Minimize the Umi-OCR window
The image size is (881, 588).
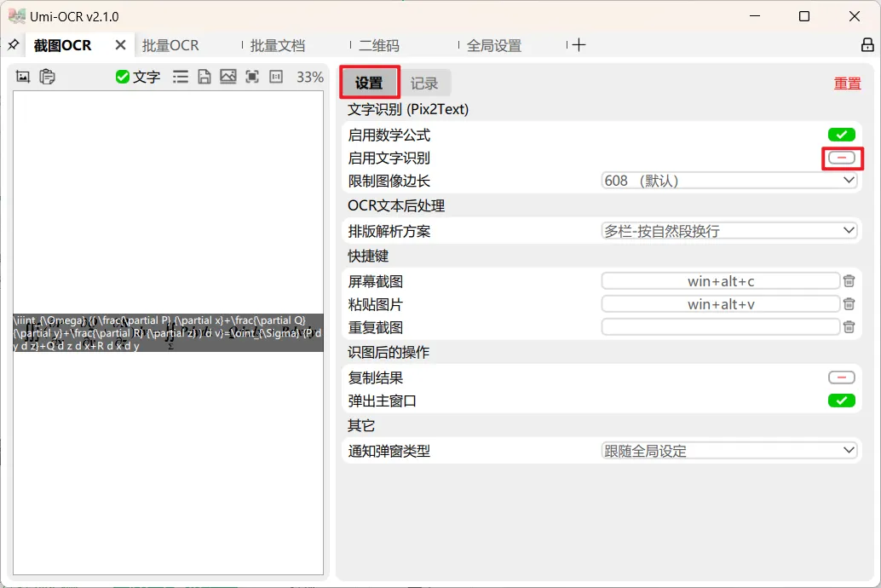755,16
